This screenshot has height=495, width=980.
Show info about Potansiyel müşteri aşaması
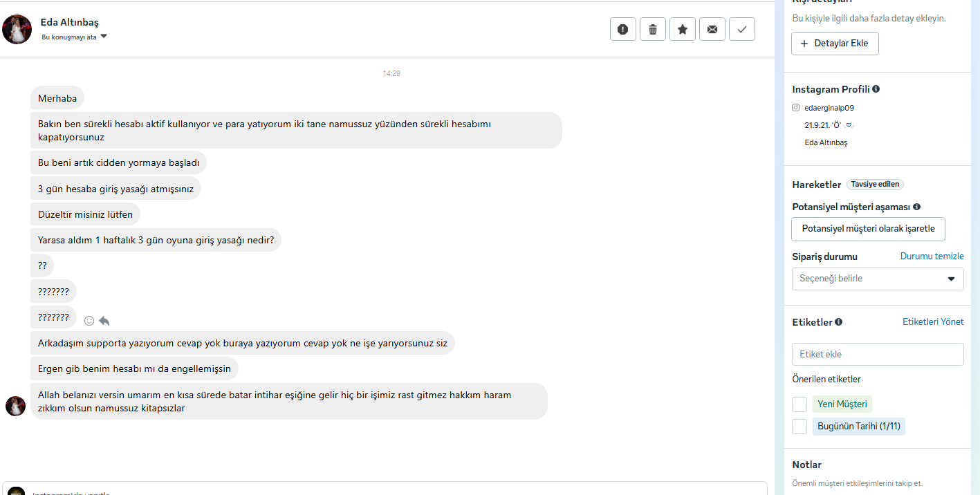(x=917, y=207)
